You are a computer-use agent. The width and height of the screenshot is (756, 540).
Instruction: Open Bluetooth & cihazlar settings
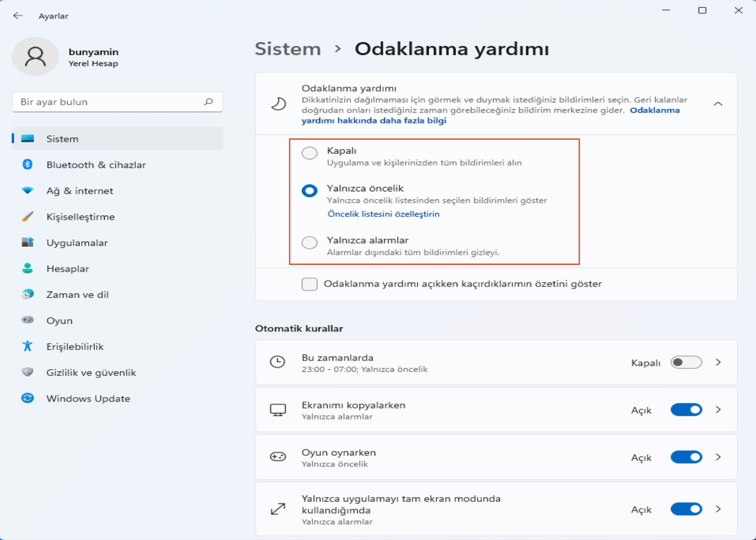[96, 165]
